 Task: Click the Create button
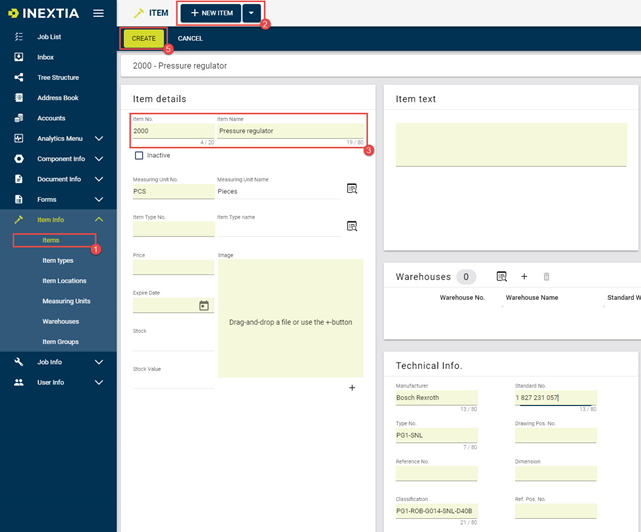[x=143, y=38]
